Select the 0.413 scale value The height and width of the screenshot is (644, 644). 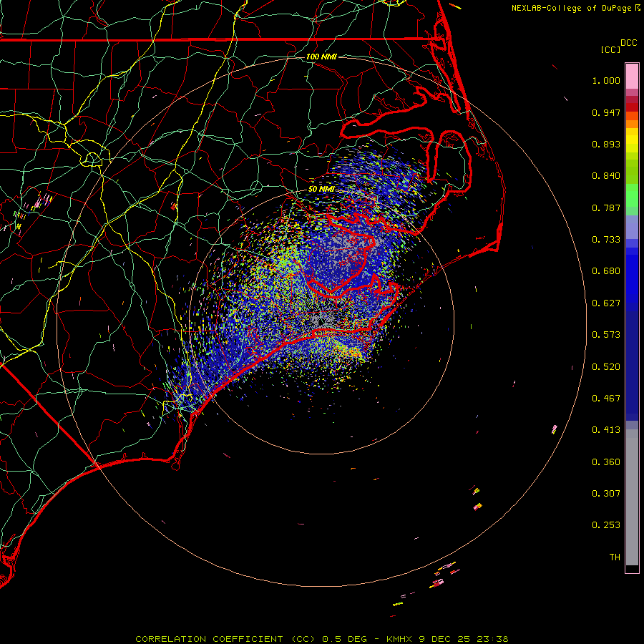(606, 430)
